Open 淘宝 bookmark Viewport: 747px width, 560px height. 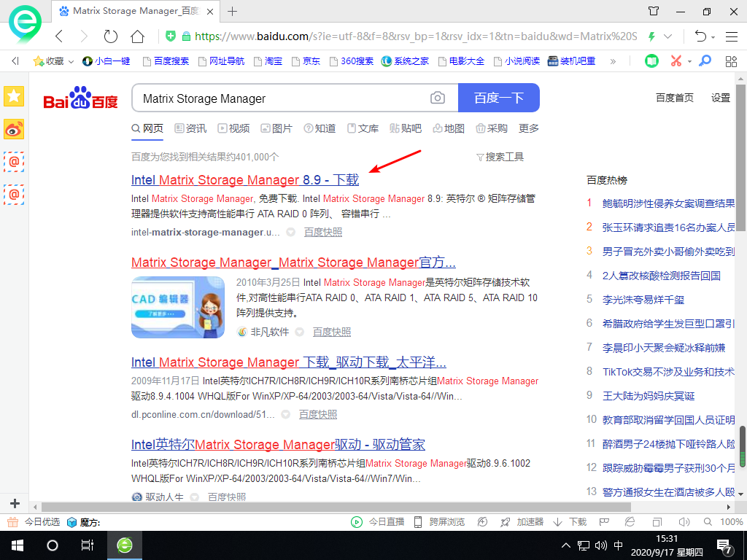point(268,61)
